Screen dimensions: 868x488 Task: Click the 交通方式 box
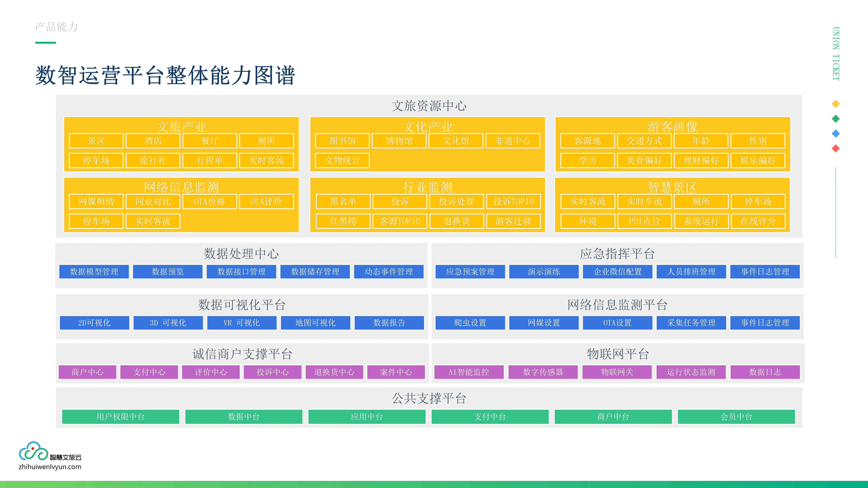click(644, 141)
